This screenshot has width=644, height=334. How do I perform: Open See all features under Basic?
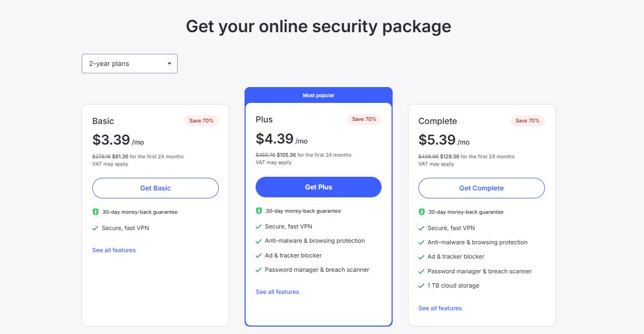pos(114,250)
